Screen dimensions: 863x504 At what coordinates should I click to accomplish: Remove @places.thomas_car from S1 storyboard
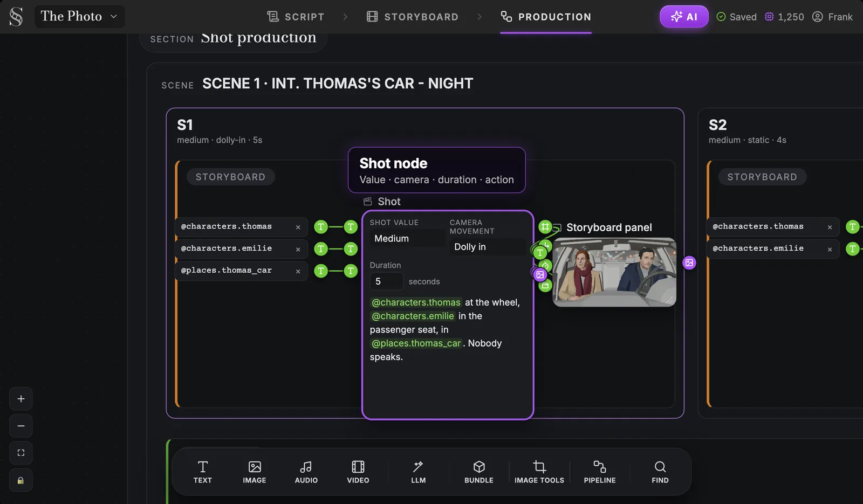[x=298, y=271]
